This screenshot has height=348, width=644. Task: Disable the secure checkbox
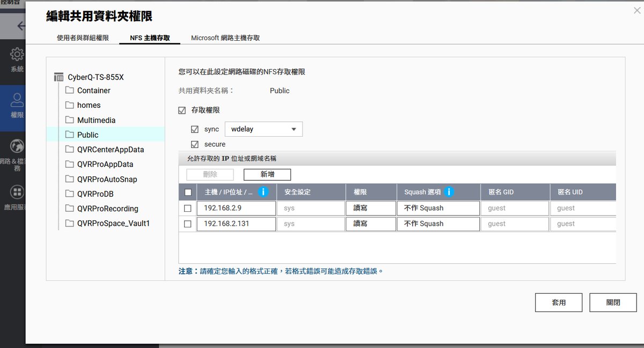pos(195,144)
